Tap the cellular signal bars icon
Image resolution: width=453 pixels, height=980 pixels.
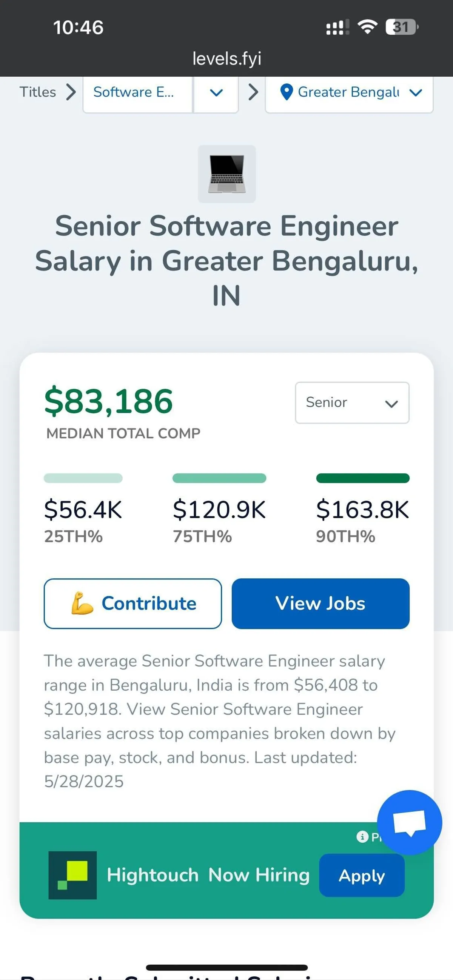(x=337, y=28)
